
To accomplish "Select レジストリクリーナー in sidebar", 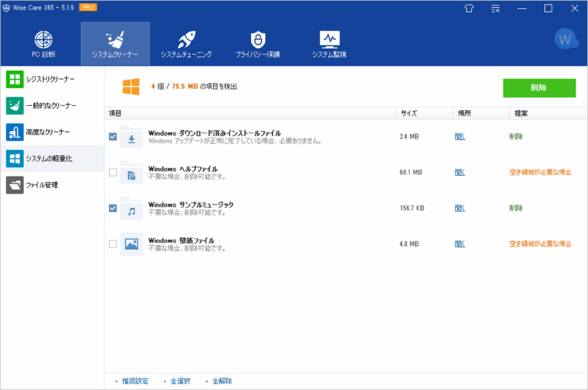I will (52, 80).
